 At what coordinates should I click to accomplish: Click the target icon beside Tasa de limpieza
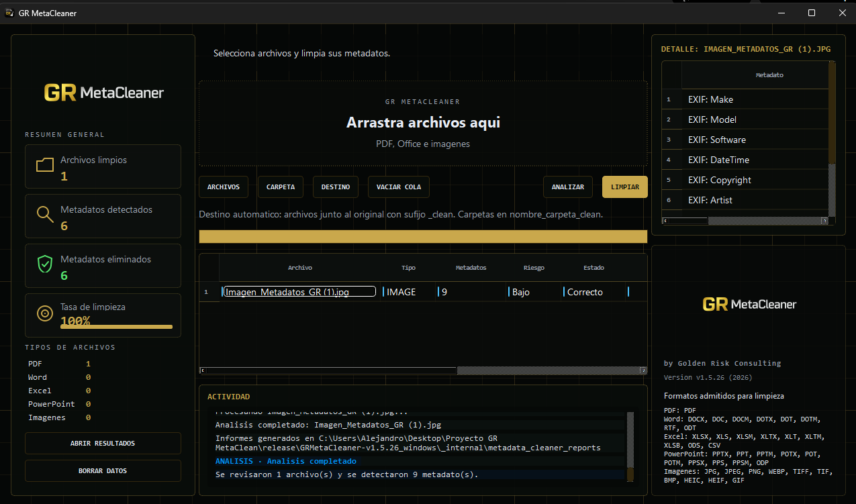(x=45, y=313)
